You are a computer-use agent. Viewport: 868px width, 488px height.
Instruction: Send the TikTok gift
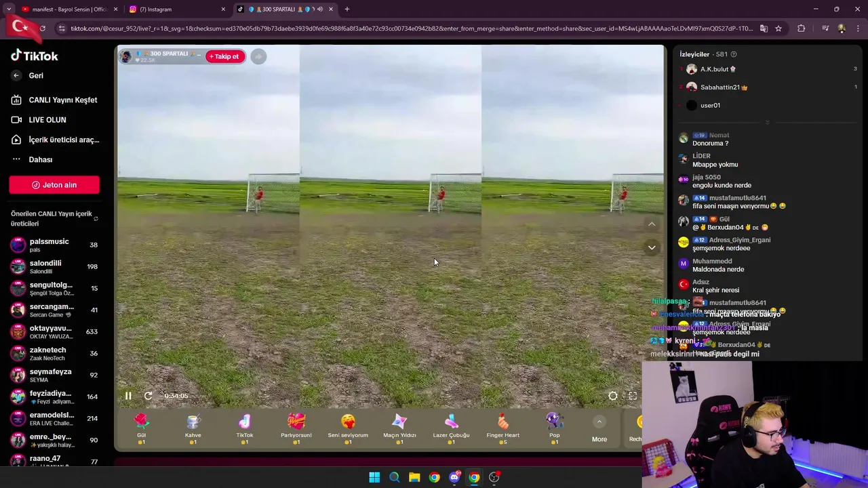coord(245,428)
